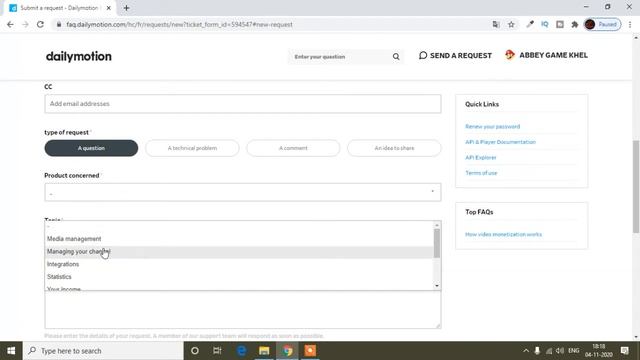Click the SEND A REQUEST link
640x360 pixels.
455,56
